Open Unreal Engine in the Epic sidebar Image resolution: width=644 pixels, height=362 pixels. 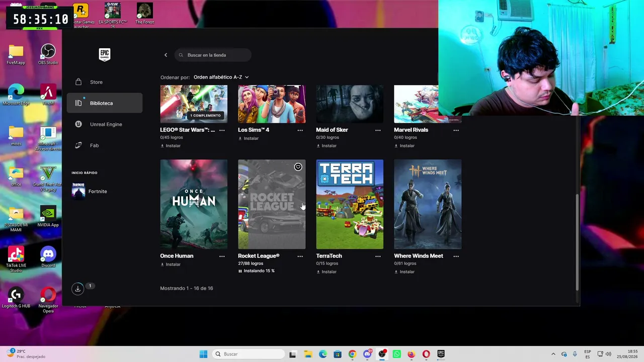[104, 124]
